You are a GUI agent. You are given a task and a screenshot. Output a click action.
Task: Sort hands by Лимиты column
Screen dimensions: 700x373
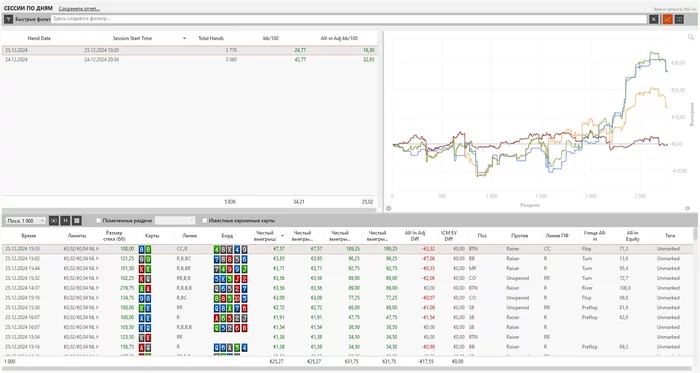(x=77, y=236)
